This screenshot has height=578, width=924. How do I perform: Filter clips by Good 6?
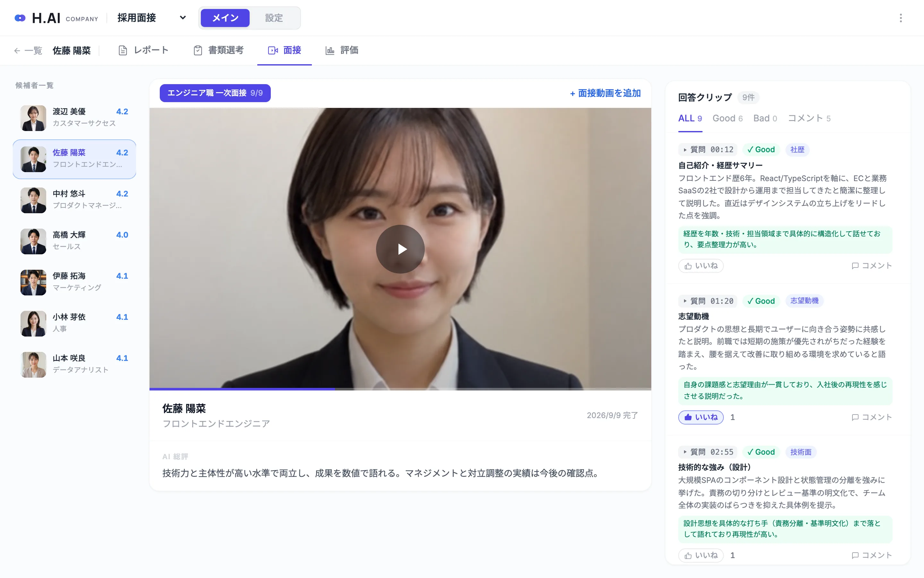(x=727, y=118)
